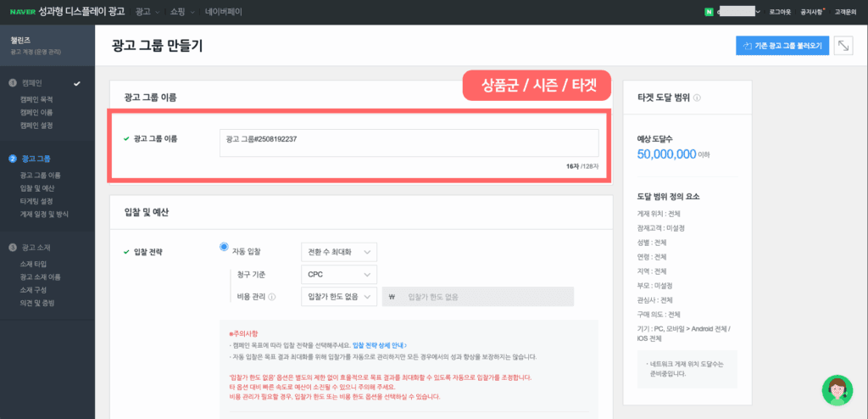Image resolution: width=868 pixels, height=419 pixels.
Task: Open the chat assistant avatar
Action: point(837,390)
